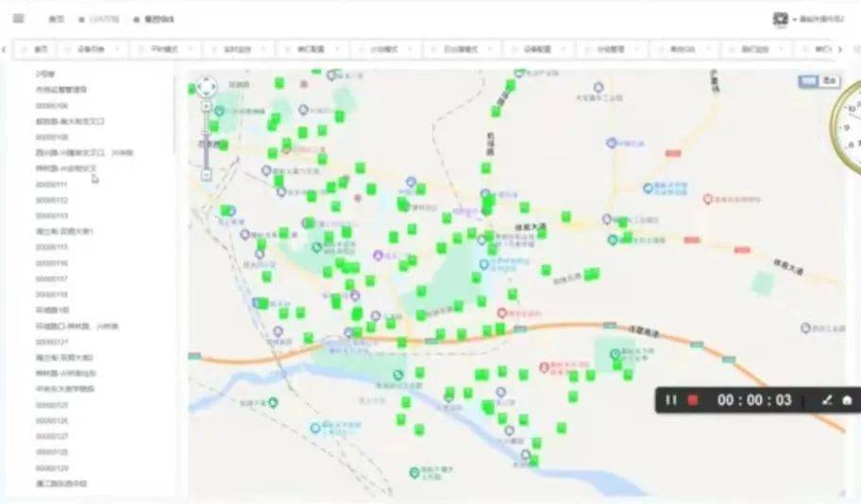The width and height of the screenshot is (861, 504).
Task: Select device 00000106 in the list
Action: [x=52, y=106]
